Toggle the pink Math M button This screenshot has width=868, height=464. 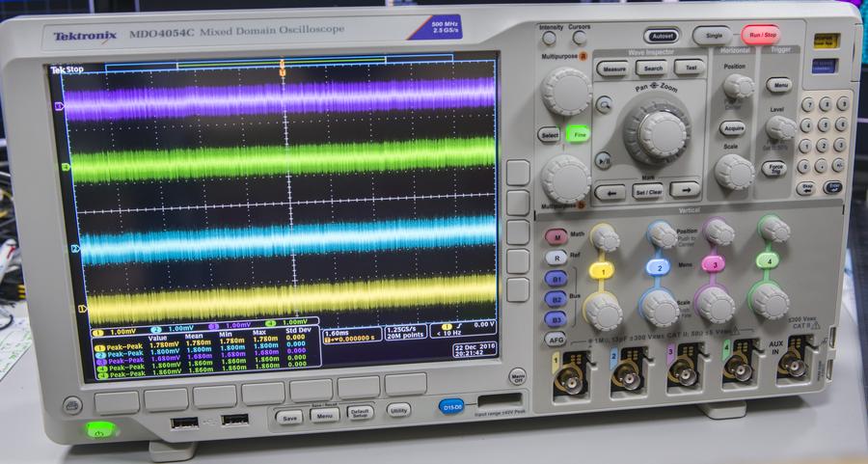tap(556, 236)
